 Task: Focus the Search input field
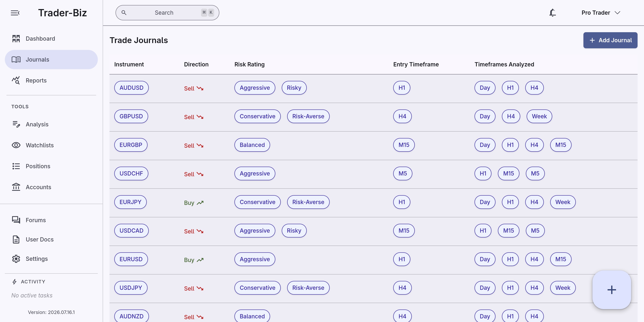click(167, 12)
